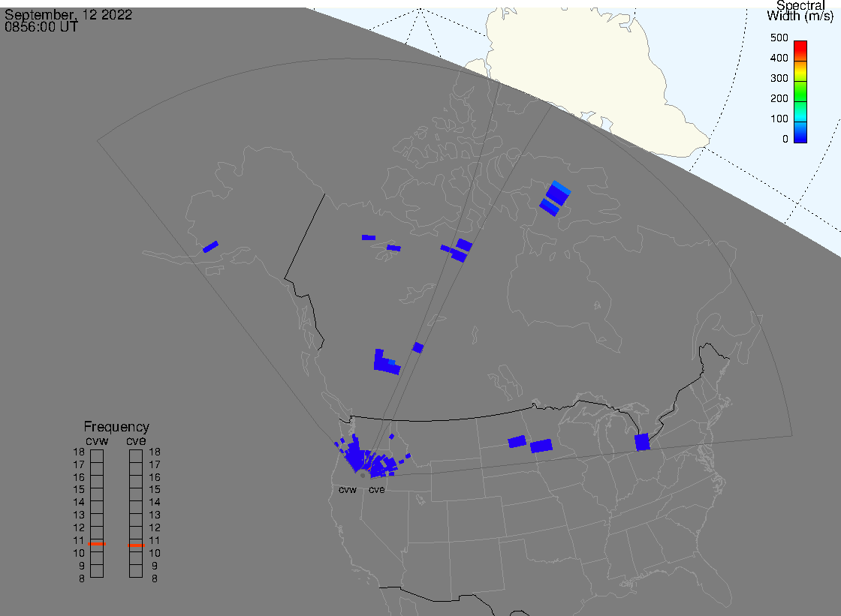Click the 0 label on the color scale
This screenshot has height=616, width=841.
point(785,140)
